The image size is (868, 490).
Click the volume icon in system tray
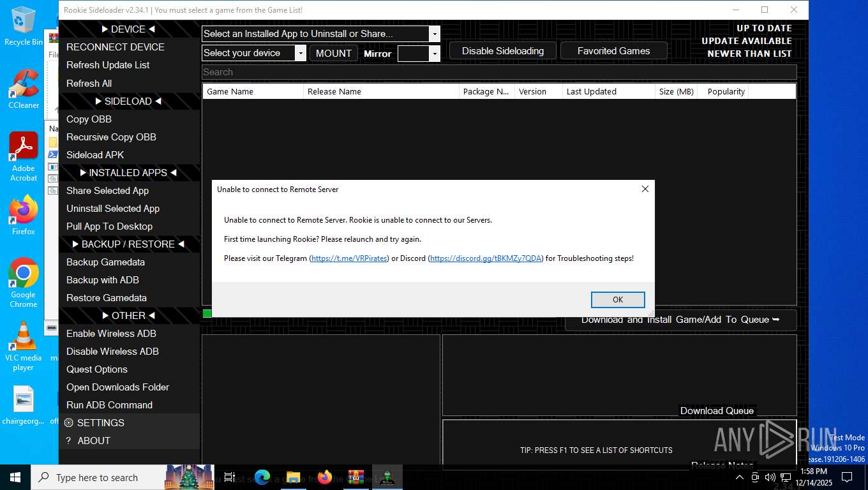coord(770,477)
